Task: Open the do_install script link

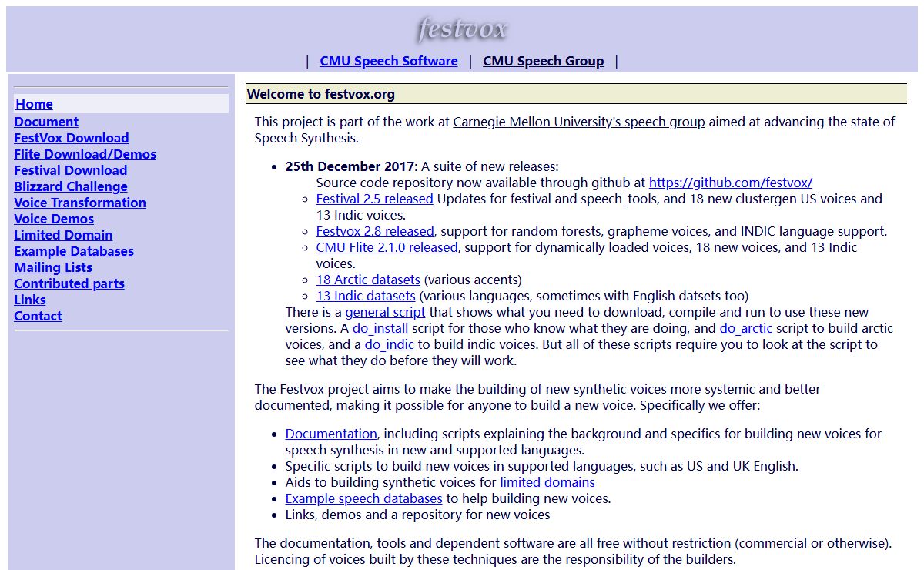Action: click(380, 328)
